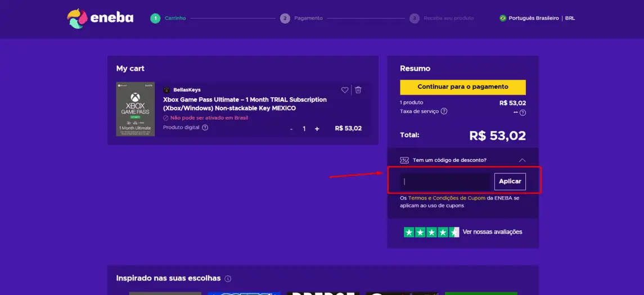Open the Xbox Game Pass Ultimate product title
644x295 pixels.
(x=245, y=104)
